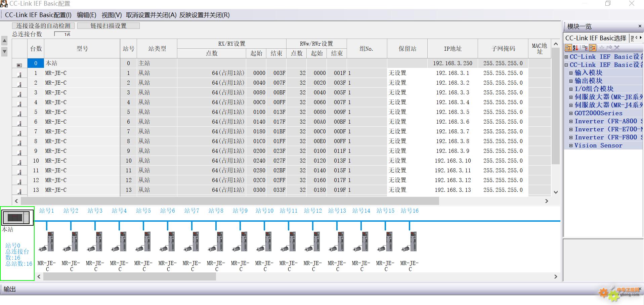Viewport: 644px width, 305px height.
Task: Select the MR-JE-C servo icon under 站号2
Action: tap(71, 242)
